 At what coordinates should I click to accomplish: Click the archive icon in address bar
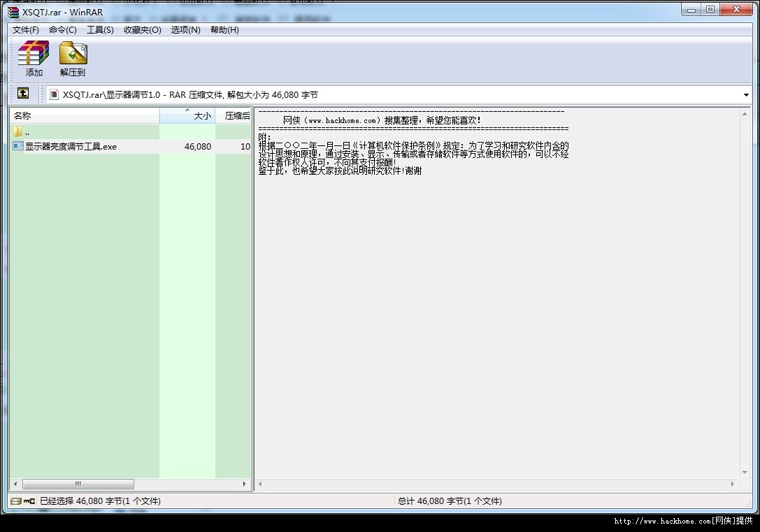pos(55,94)
